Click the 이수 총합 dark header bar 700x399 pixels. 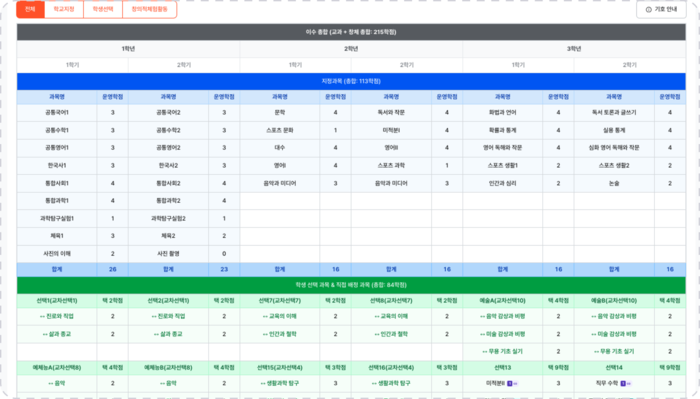tap(351, 32)
